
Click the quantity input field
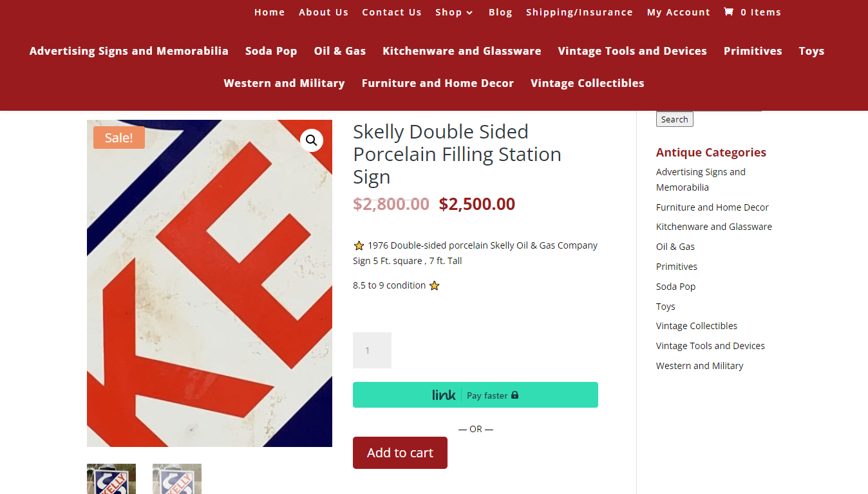click(372, 350)
